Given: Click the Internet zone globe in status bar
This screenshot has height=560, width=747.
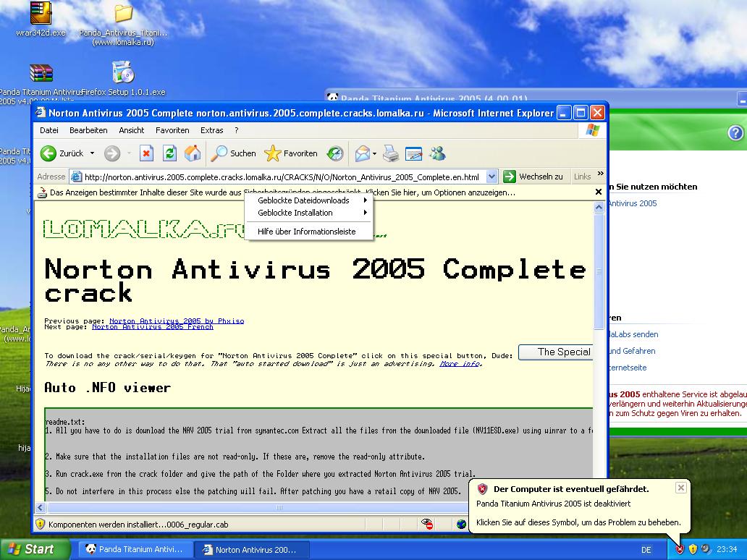Looking at the screenshot, I should coord(461,524).
